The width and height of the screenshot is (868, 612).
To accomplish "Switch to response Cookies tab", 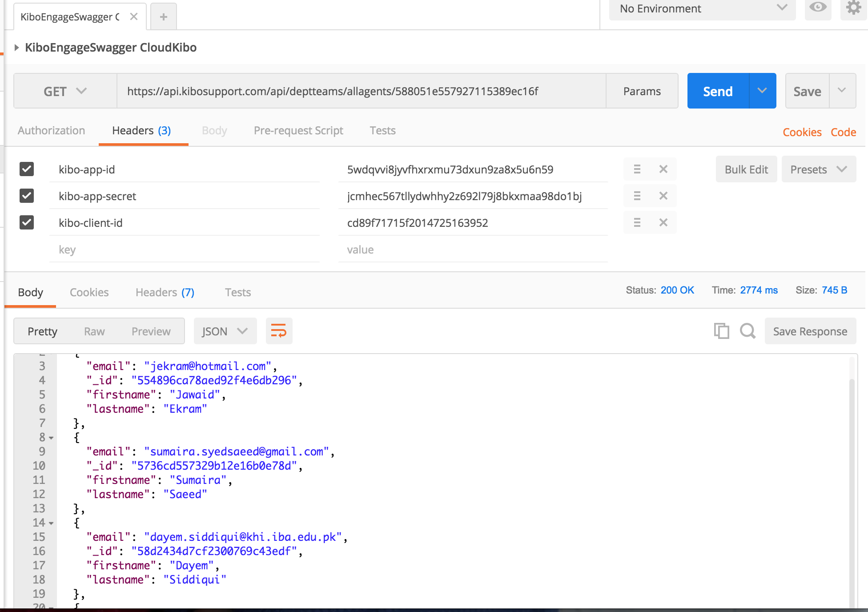I will click(89, 292).
